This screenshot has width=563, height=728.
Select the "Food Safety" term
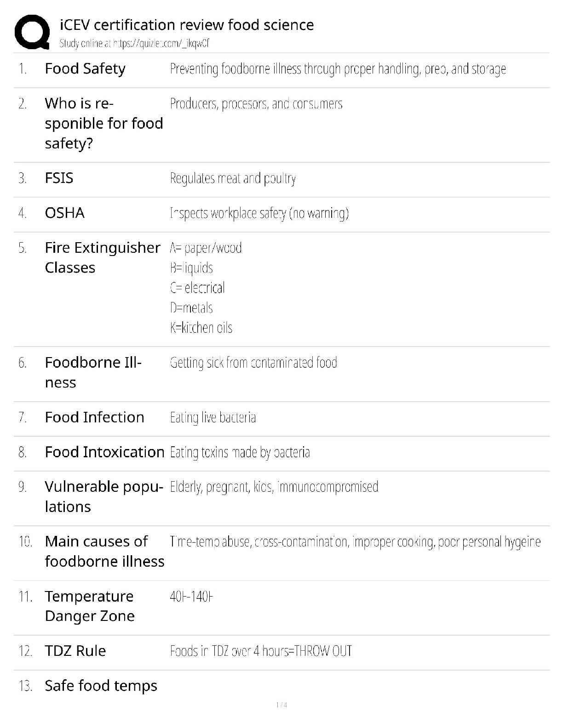[x=85, y=68]
